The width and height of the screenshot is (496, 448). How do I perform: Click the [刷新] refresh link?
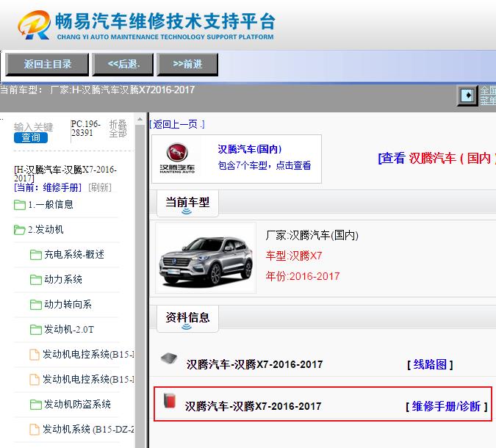tap(100, 187)
